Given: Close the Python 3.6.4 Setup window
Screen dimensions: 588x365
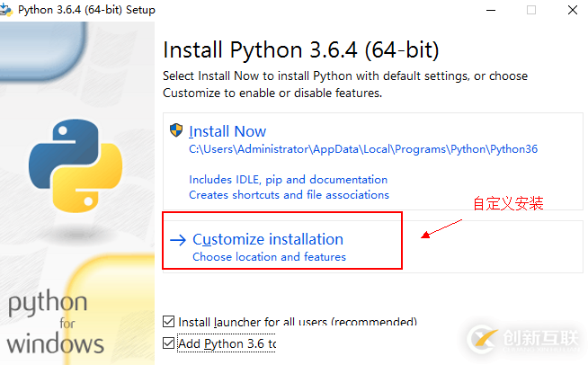Looking at the screenshot, I should point(572,10).
